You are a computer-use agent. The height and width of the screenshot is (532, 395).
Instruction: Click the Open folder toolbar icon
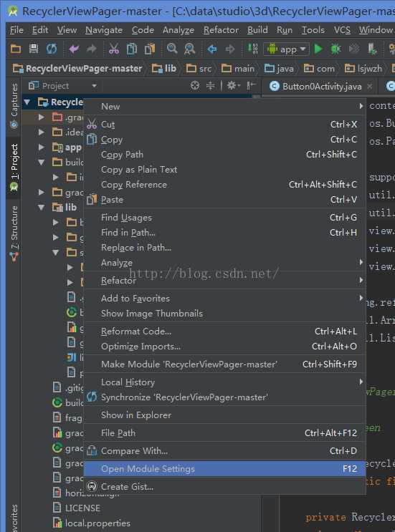click(16, 49)
